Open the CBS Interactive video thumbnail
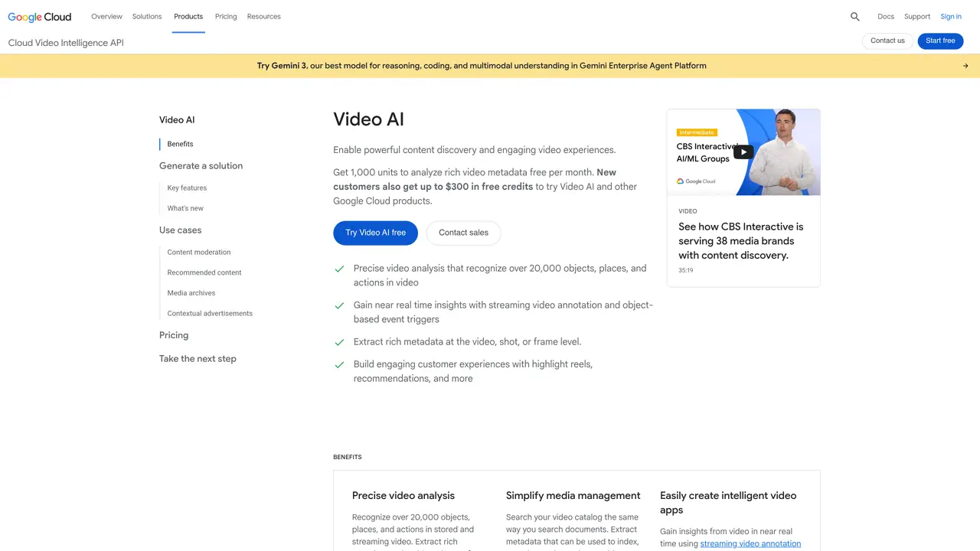The image size is (980, 551). click(x=743, y=152)
